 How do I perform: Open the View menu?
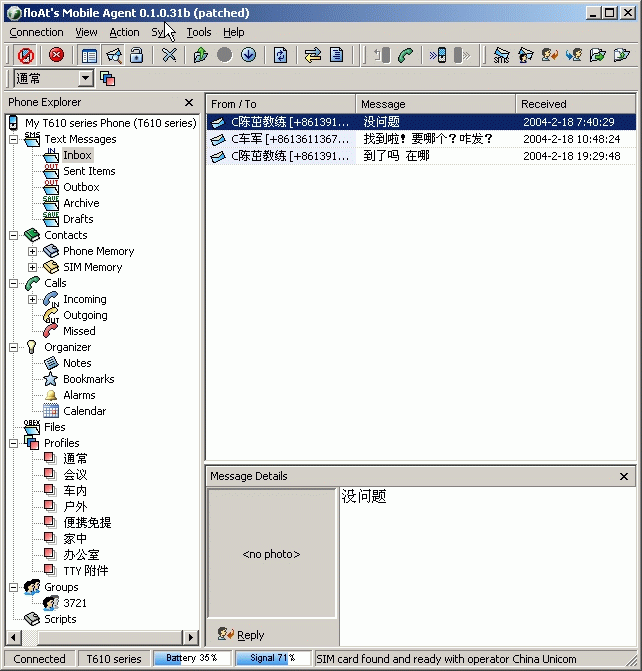pos(86,32)
